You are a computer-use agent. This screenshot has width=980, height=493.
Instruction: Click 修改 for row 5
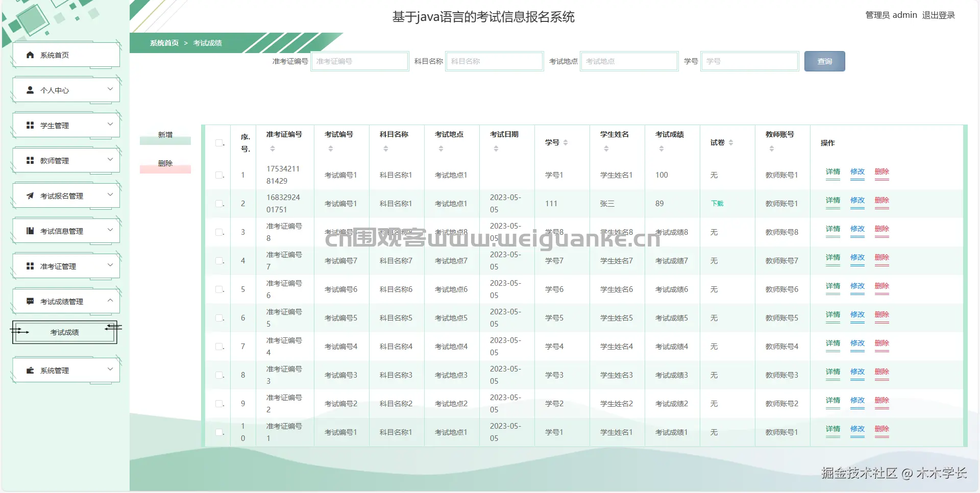(857, 286)
